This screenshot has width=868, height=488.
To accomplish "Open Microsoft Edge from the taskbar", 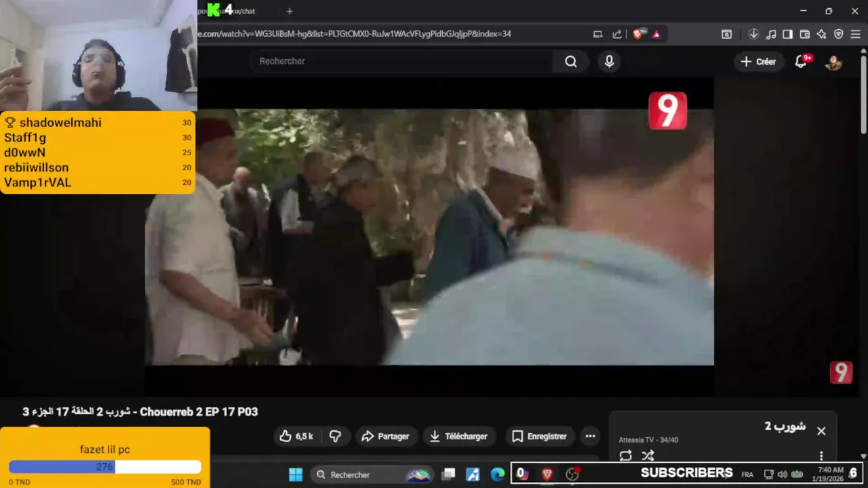I will point(498,474).
